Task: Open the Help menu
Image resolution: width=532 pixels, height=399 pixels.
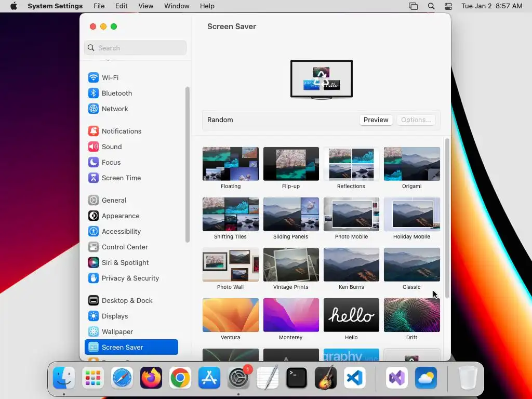Action: [x=207, y=6]
